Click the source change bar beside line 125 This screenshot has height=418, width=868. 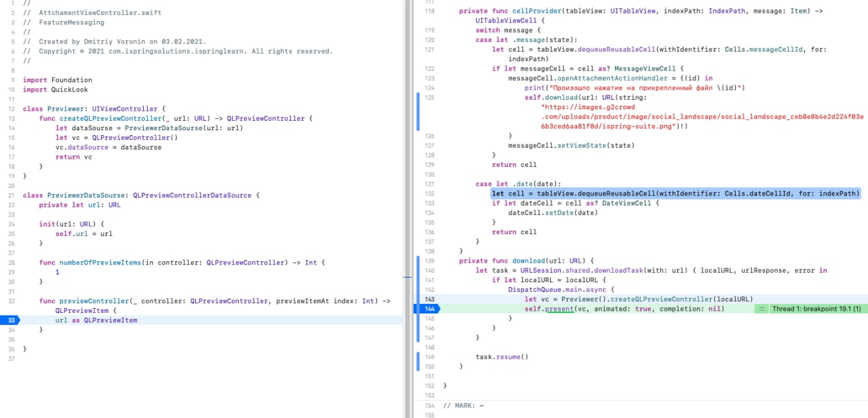(418, 111)
